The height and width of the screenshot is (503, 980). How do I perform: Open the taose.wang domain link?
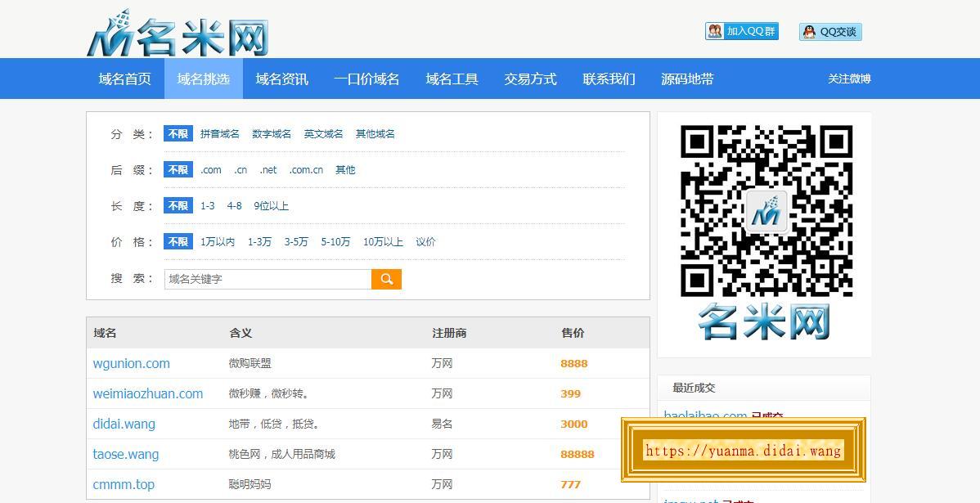[126, 454]
